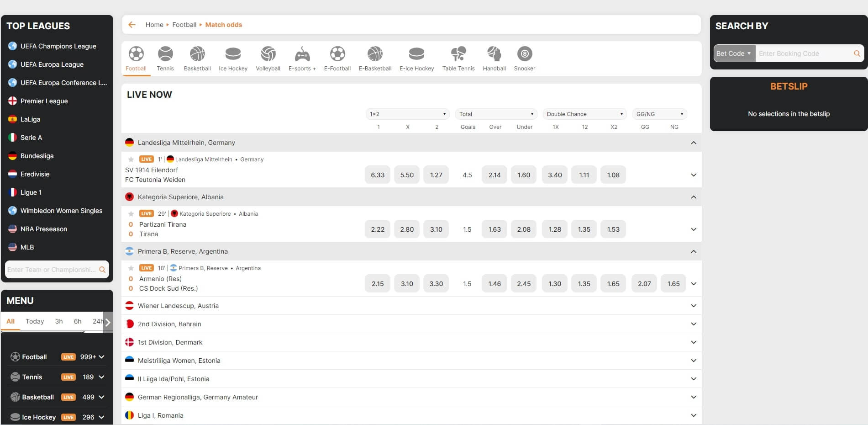Open the E-sports+ category
The image size is (868, 425).
(x=301, y=58)
